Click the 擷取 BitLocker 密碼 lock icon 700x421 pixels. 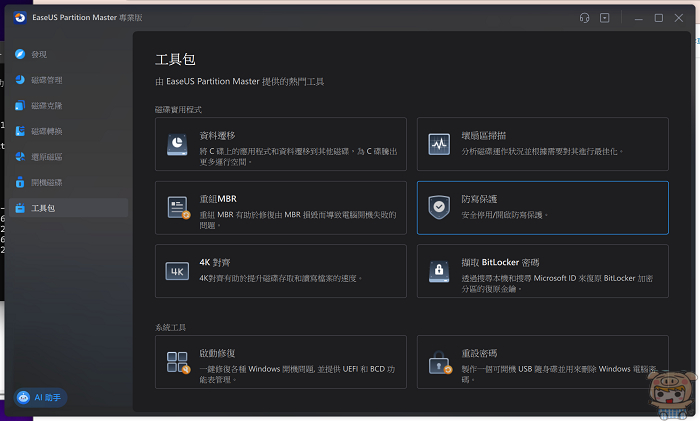tap(438, 271)
